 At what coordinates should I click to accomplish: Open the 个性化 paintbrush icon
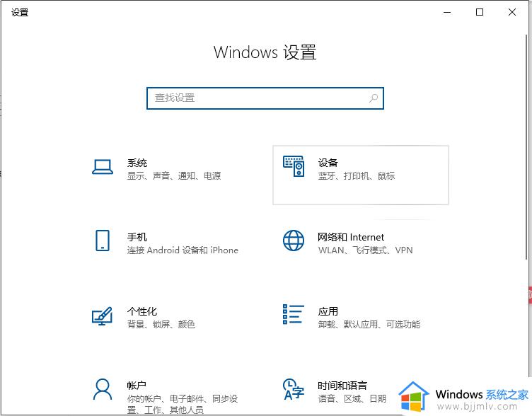(x=102, y=316)
